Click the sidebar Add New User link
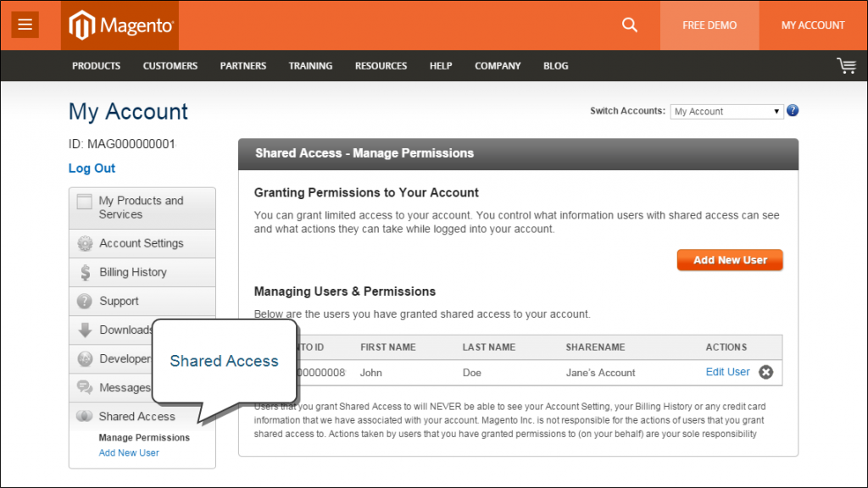The width and height of the screenshot is (868, 488). (x=129, y=452)
